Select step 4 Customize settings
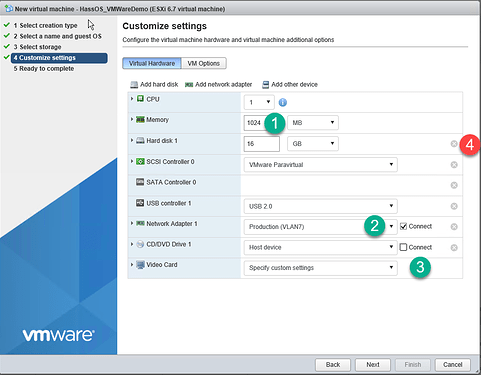The height and width of the screenshot is (375, 481). (x=59, y=58)
